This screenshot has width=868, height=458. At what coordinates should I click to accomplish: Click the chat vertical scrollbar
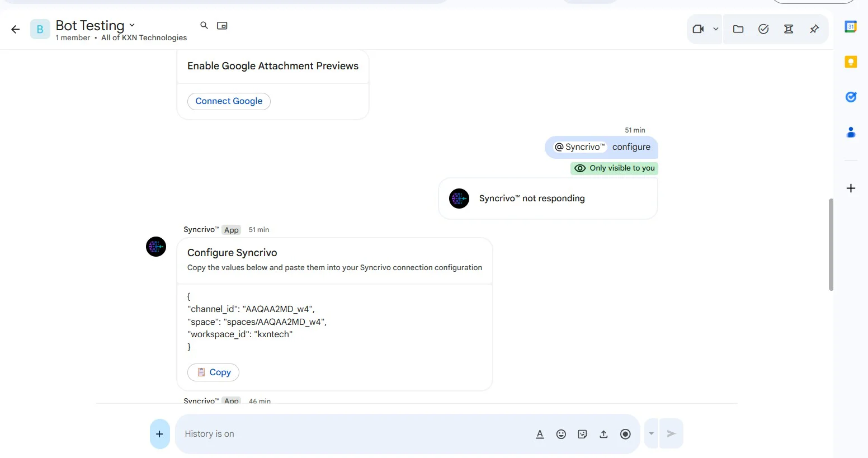[x=831, y=244]
